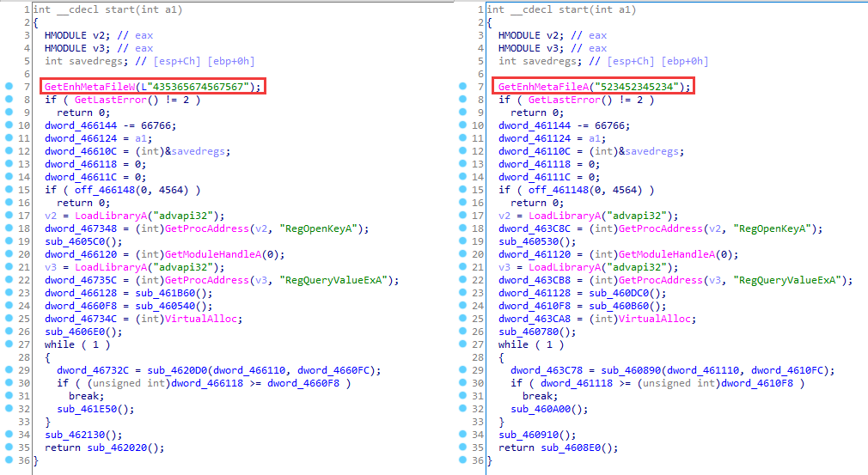Toggle breakpoint dot beside return sub_462020()
The width and height of the screenshot is (868, 475).
9,448
